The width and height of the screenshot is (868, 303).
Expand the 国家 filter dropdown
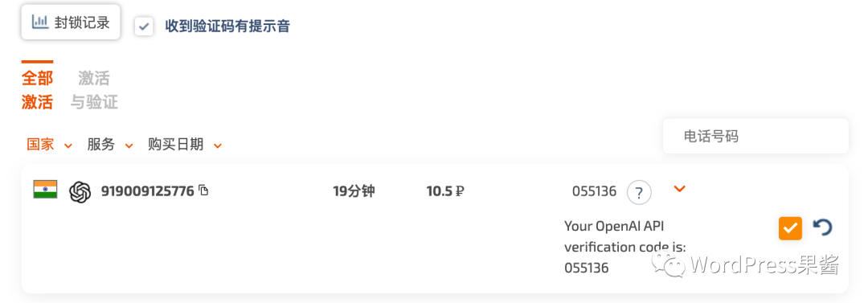[50, 145]
